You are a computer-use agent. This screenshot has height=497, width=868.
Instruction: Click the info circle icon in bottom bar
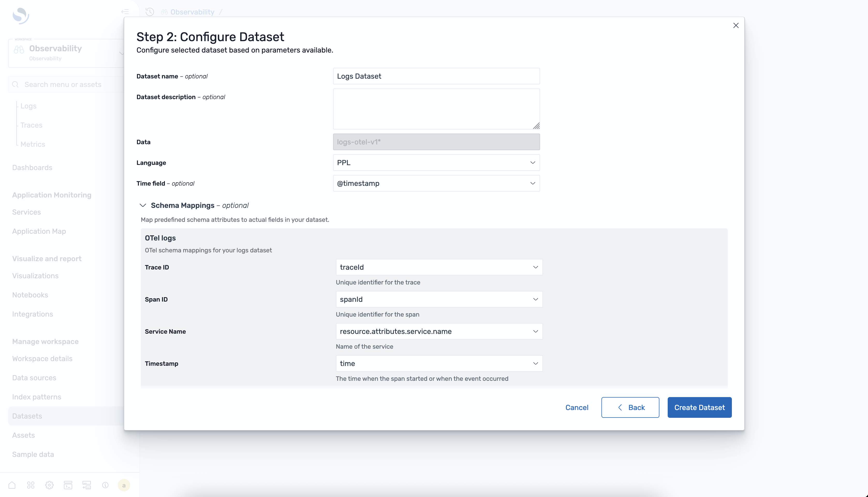tap(105, 485)
